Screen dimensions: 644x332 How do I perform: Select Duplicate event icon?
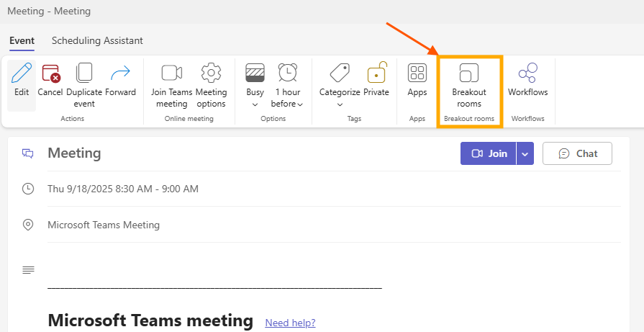[x=84, y=73]
